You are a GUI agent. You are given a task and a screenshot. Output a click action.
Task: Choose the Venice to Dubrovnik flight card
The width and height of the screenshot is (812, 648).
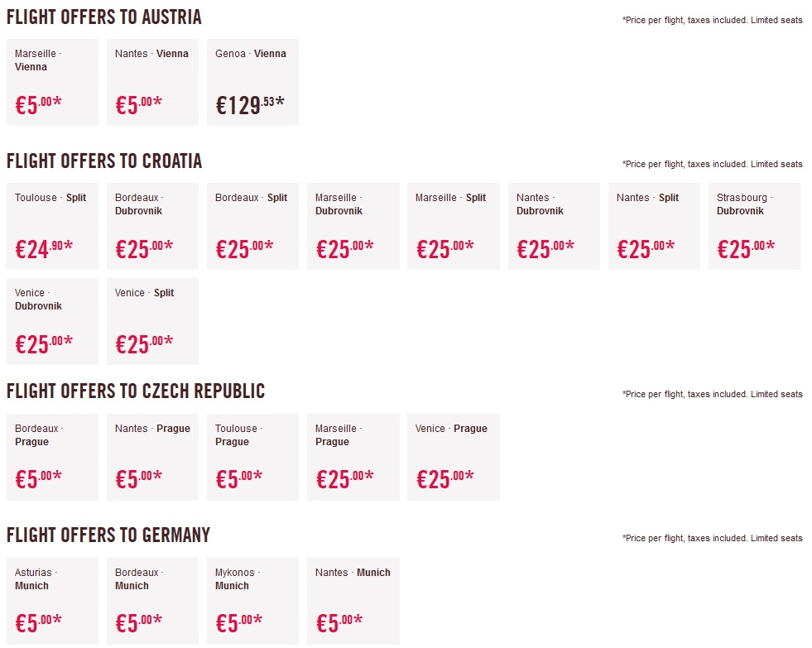[x=52, y=321]
